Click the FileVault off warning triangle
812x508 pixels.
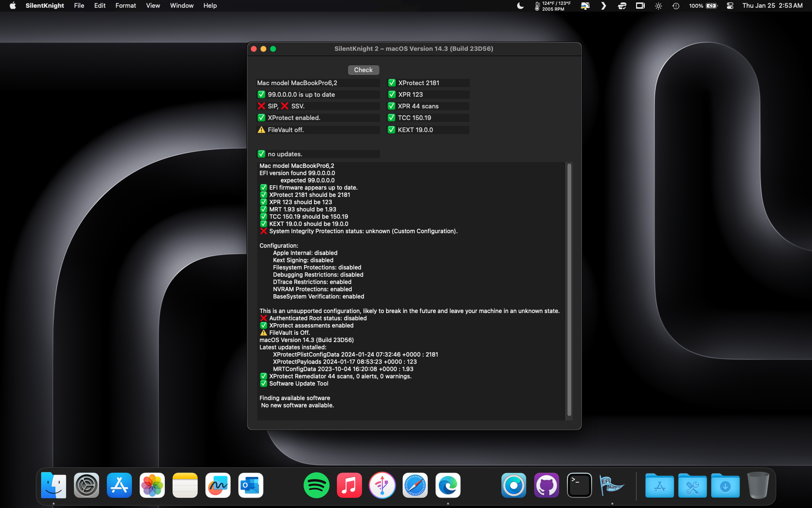(x=261, y=130)
